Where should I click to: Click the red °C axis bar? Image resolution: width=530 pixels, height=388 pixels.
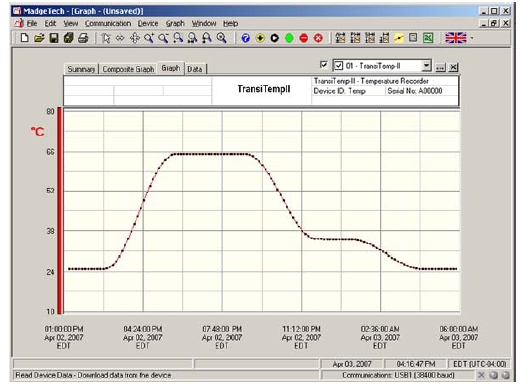point(60,211)
